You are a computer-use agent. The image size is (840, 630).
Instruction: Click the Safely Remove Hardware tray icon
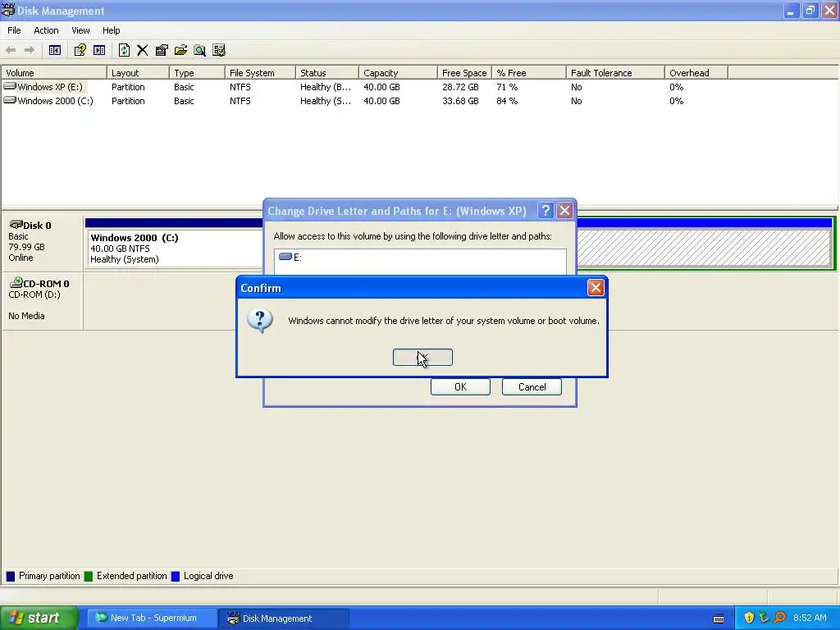click(764, 618)
